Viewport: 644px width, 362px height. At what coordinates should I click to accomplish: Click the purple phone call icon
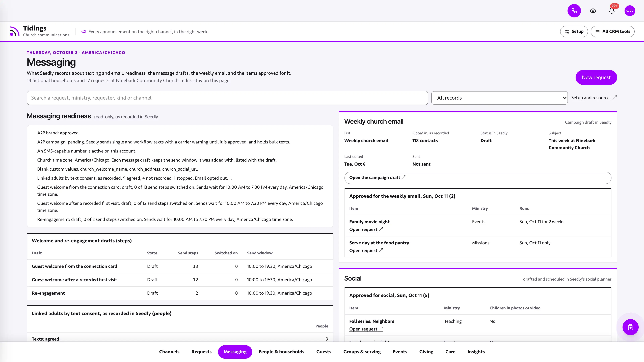click(x=574, y=11)
